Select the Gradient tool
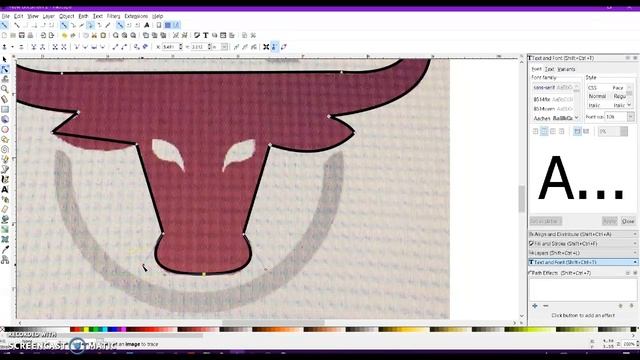 pyautogui.click(x=5, y=229)
